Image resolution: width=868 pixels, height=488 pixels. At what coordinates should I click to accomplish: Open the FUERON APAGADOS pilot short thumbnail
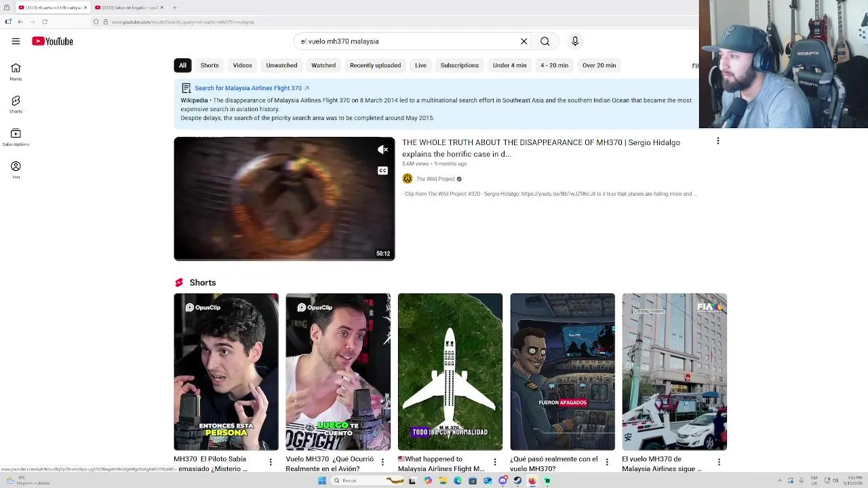[x=562, y=371]
